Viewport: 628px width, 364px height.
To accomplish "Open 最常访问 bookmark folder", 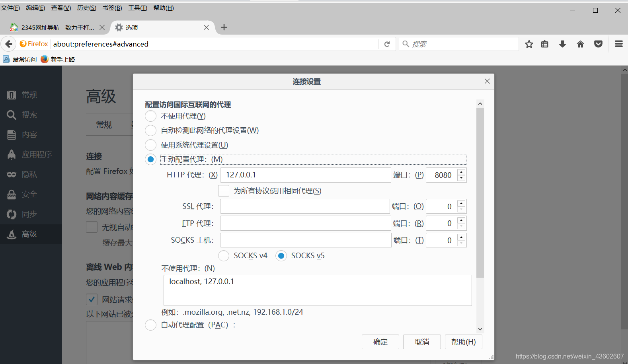I will [20, 59].
